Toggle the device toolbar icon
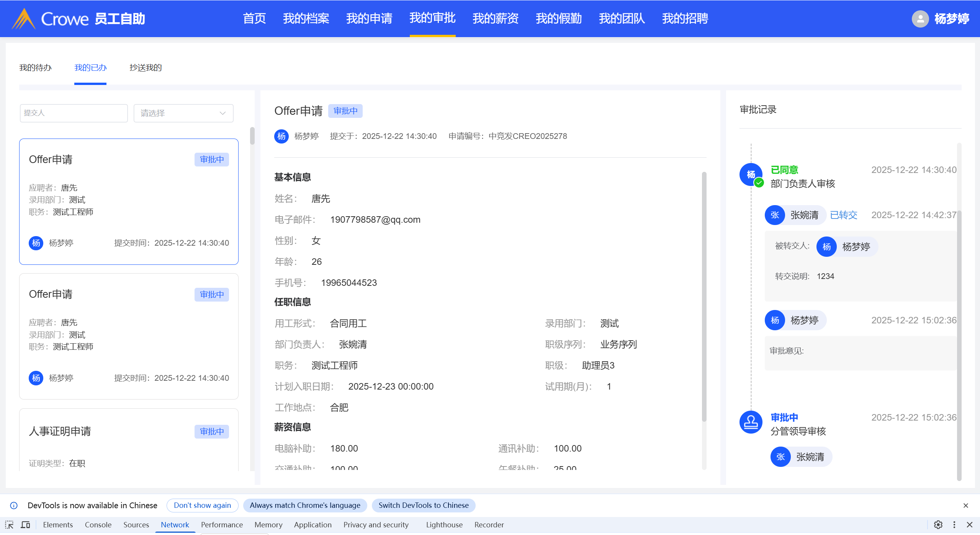This screenshot has height=535, width=980. tap(26, 525)
